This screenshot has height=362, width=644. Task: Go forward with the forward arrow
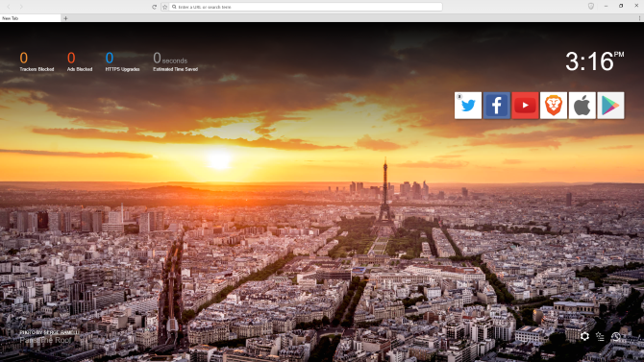(x=21, y=7)
